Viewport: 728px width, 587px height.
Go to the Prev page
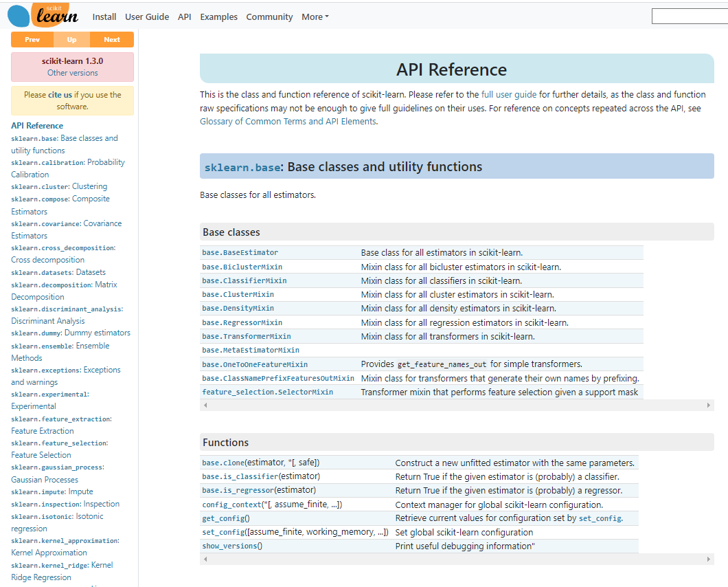pos(32,39)
